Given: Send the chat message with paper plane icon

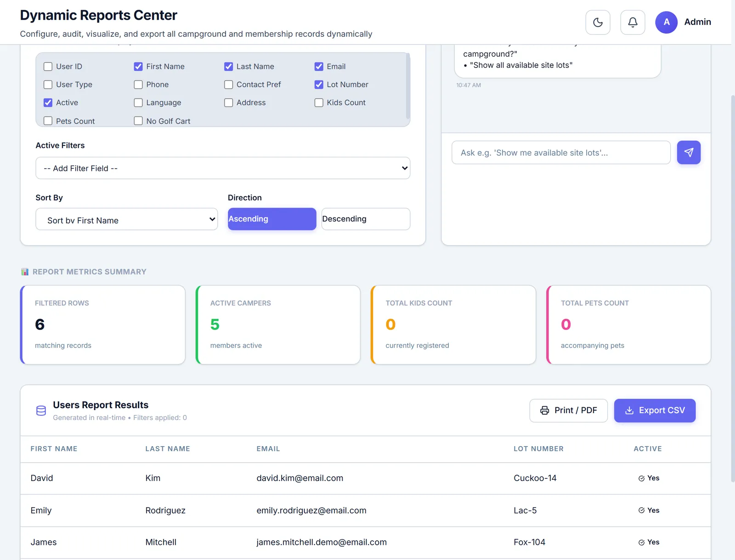Looking at the screenshot, I should tap(689, 152).
